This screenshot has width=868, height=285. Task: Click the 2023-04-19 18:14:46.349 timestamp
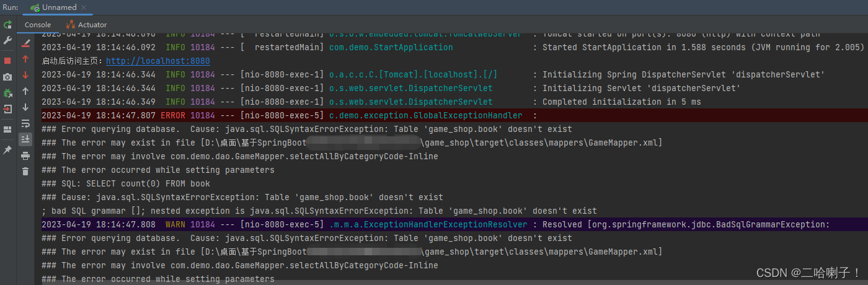pos(99,102)
